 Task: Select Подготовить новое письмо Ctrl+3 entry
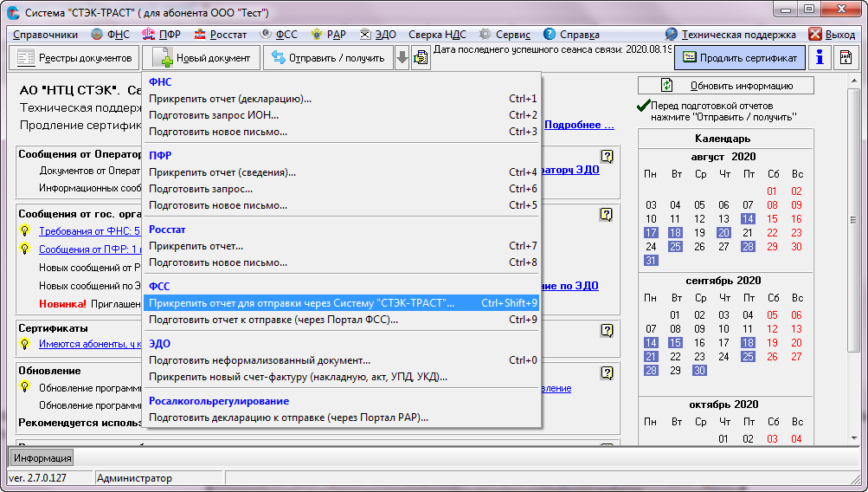(342, 132)
